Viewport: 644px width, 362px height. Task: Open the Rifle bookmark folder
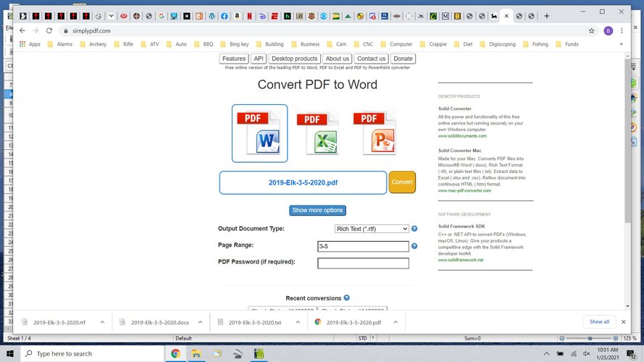pos(123,44)
